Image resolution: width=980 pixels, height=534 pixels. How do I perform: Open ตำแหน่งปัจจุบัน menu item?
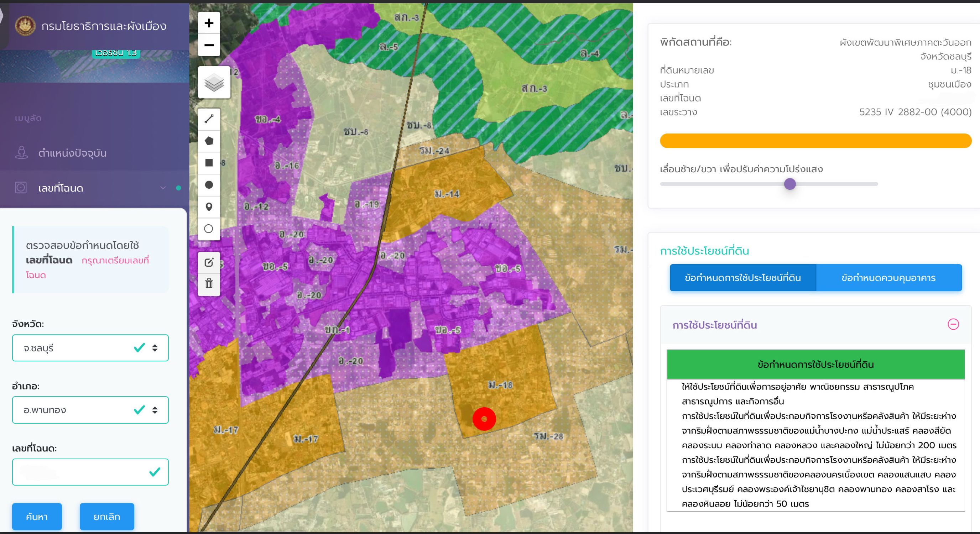94,153
